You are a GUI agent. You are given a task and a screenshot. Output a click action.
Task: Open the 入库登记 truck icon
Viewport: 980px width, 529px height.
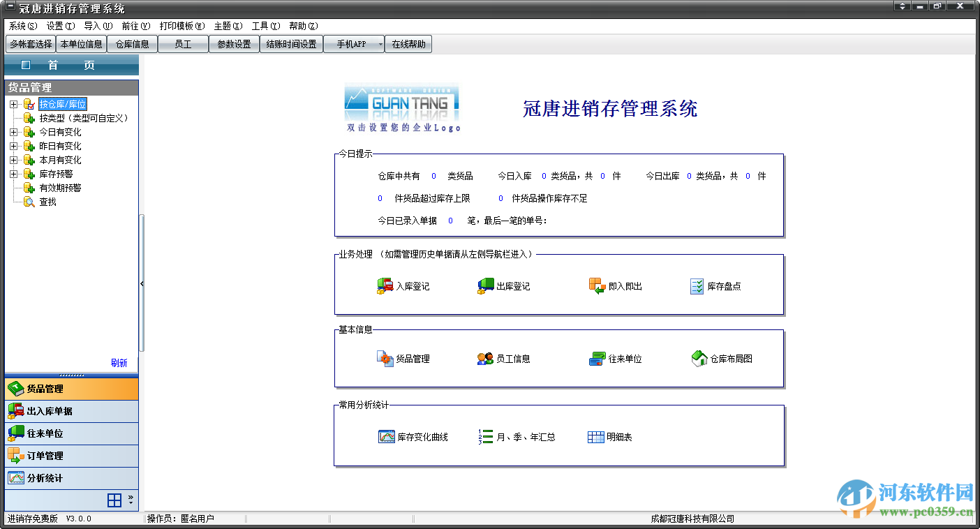pos(385,286)
